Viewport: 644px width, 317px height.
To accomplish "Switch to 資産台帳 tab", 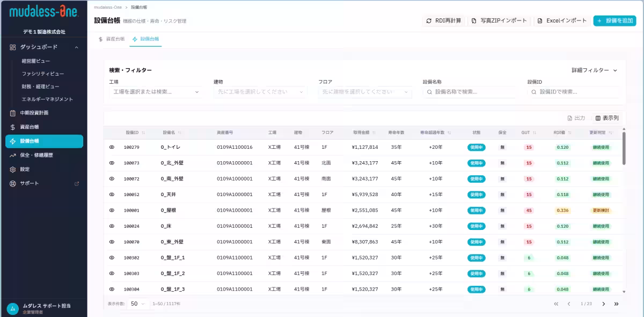I will (x=112, y=39).
